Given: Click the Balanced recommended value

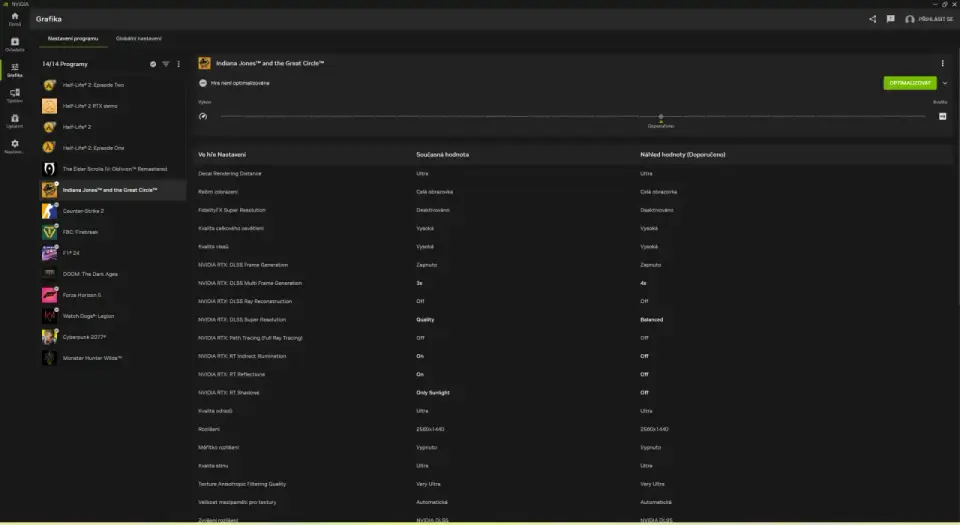Looking at the screenshot, I should (x=651, y=319).
